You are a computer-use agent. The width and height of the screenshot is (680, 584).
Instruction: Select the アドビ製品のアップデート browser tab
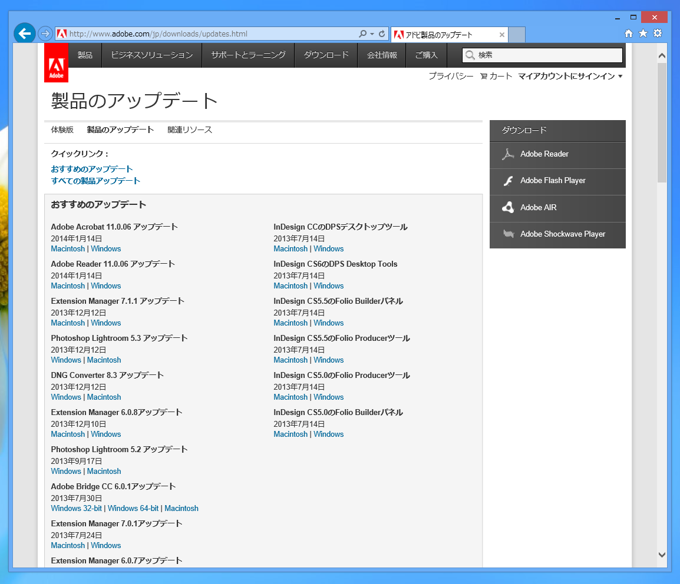pyautogui.click(x=449, y=35)
